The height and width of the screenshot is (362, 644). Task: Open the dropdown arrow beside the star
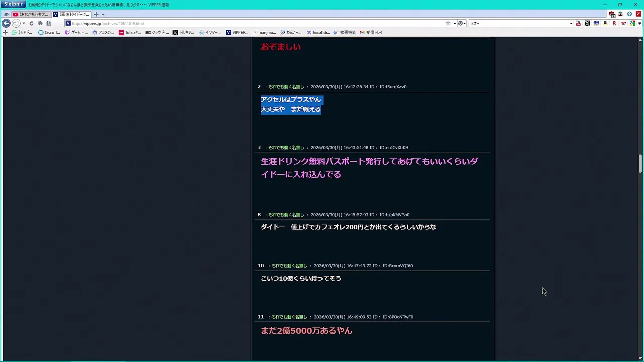click(455, 23)
